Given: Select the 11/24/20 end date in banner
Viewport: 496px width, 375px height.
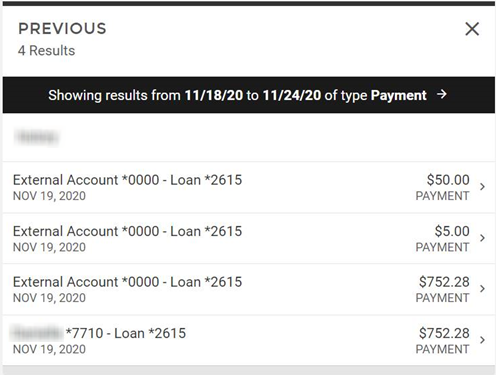Looking at the screenshot, I should pos(292,95).
